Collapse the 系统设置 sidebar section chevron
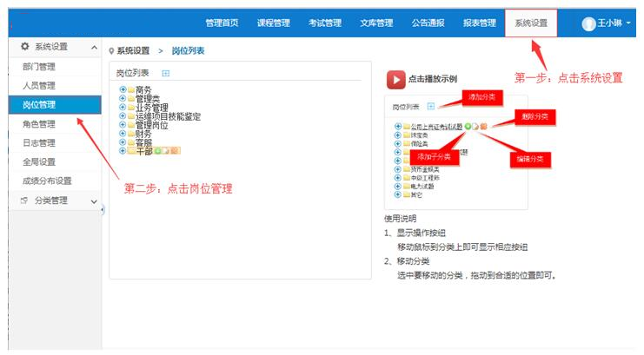The height and width of the screenshot is (355, 644). click(93, 47)
